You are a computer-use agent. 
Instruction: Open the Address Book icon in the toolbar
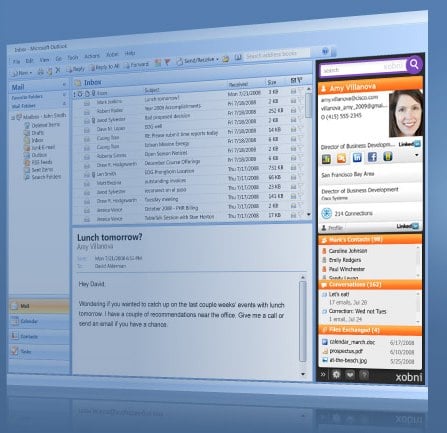[x=238, y=57]
